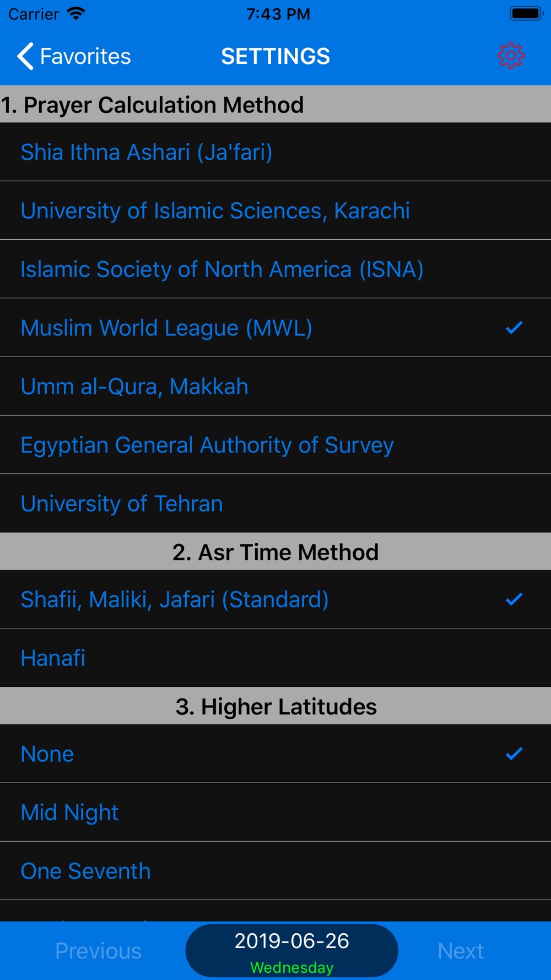Viewport: 551px width, 980px height.
Task: Pick Umm al-Qura, Makkah method
Action: pos(275,386)
